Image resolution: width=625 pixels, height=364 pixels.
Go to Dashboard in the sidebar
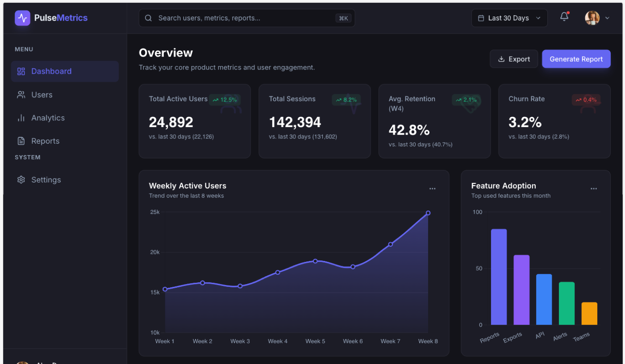pos(65,71)
